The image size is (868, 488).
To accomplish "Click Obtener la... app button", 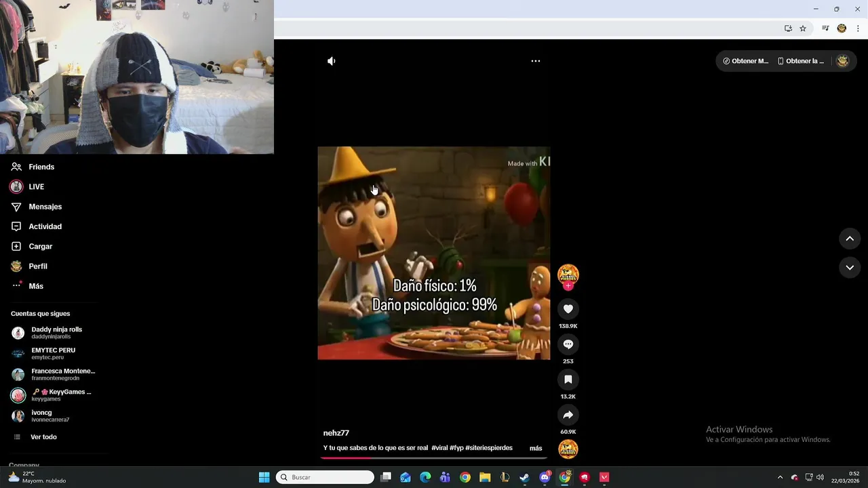I will (x=801, y=61).
